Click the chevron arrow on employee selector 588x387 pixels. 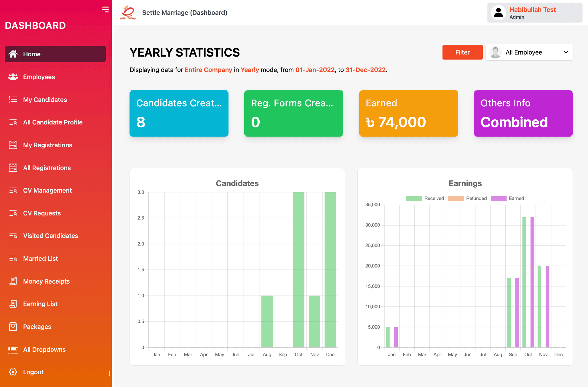(566, 52)
